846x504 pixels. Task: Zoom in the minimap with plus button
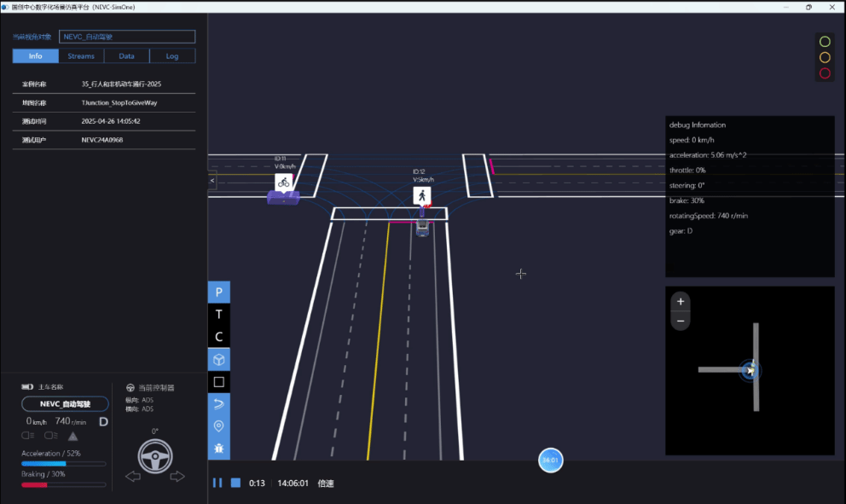coord(680,301)
